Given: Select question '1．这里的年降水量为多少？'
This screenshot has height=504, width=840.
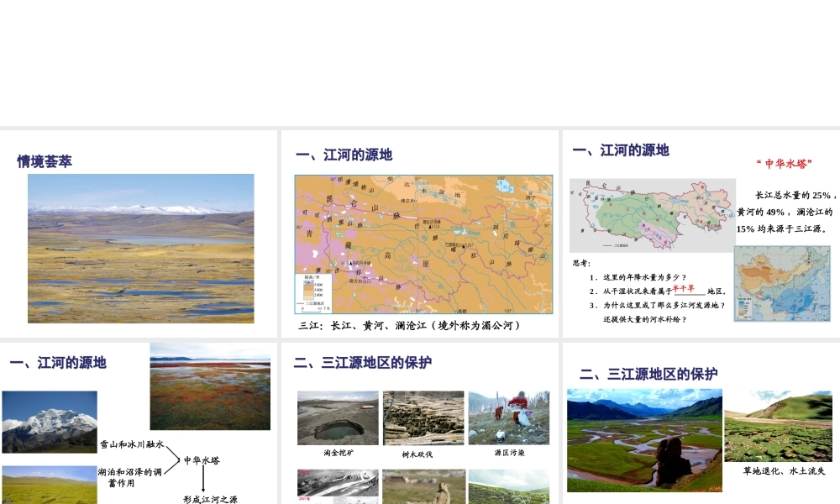Looking at the screenshot, I should pyautogui.click(x=638, y=277).
